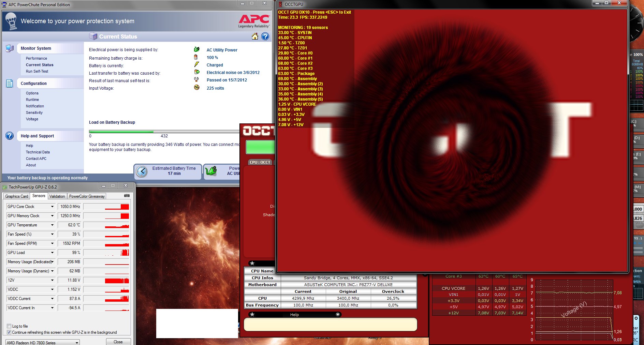Image resolution: width=644 pixels, height=345 pixels.
Task: Open the APC help question mark icon
Action: 265,36
